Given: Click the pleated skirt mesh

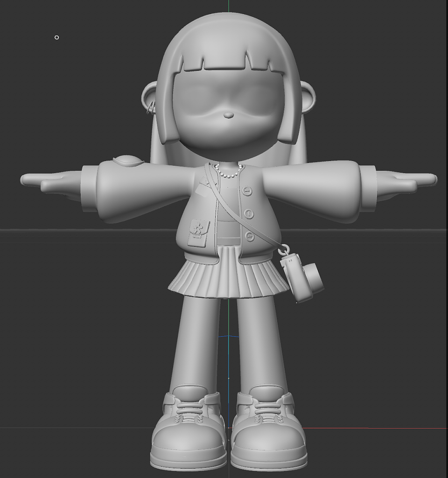Looking at the screenshot, I should coord(229,272).
